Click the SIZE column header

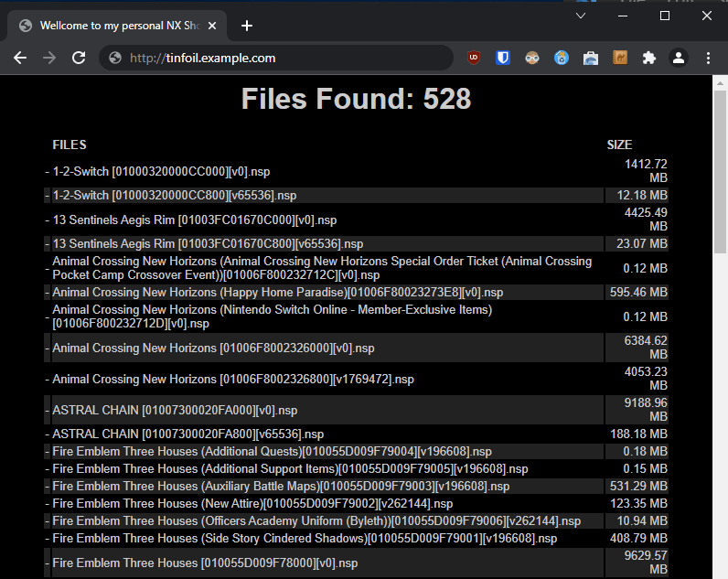619,145
